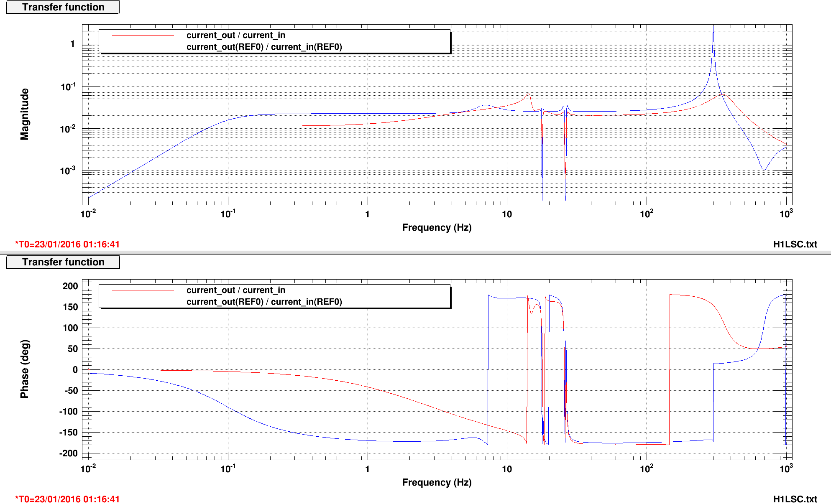Image resolution: width=831 pixels, height=504 pixels.
Task: Click current_out / current_in label in phase legend
Action: coord(235,290)
